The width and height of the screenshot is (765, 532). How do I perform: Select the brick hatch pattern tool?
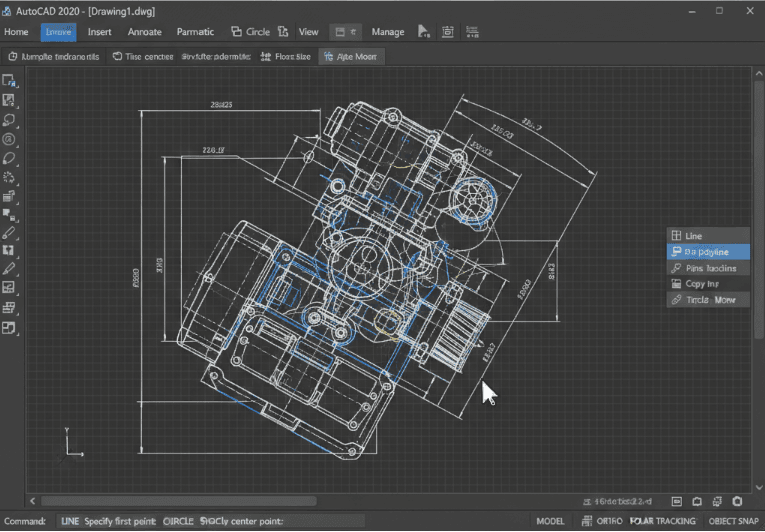click(x=9, y=307)
